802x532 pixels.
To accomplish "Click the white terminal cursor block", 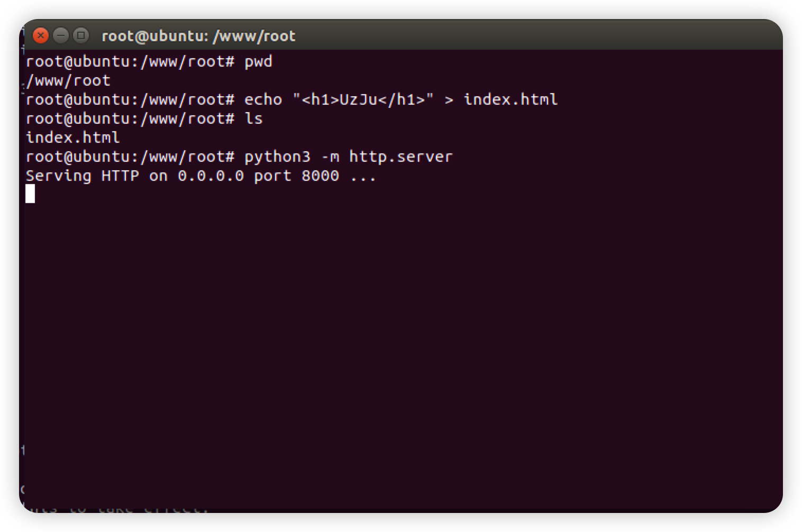I will (x=30, y=194).
